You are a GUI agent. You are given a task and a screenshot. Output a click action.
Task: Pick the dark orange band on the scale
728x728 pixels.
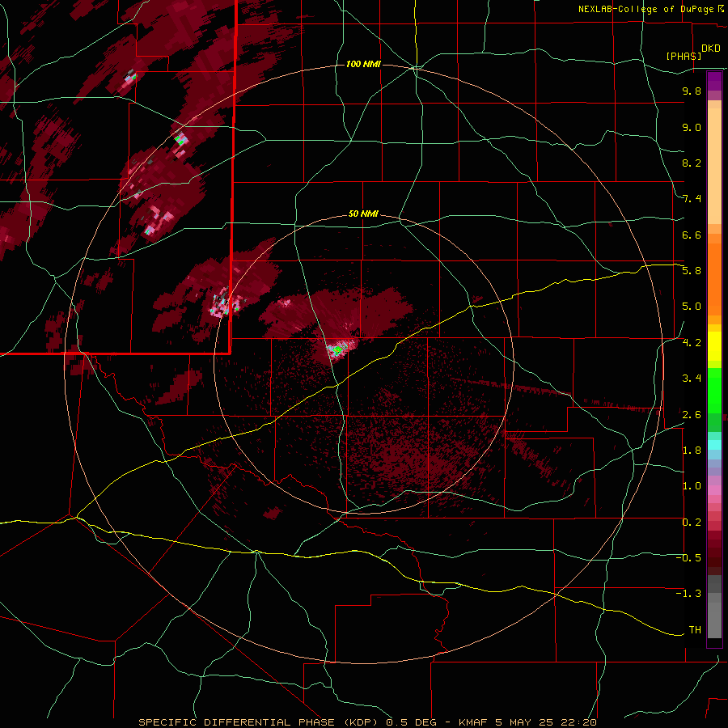[714, 280]
